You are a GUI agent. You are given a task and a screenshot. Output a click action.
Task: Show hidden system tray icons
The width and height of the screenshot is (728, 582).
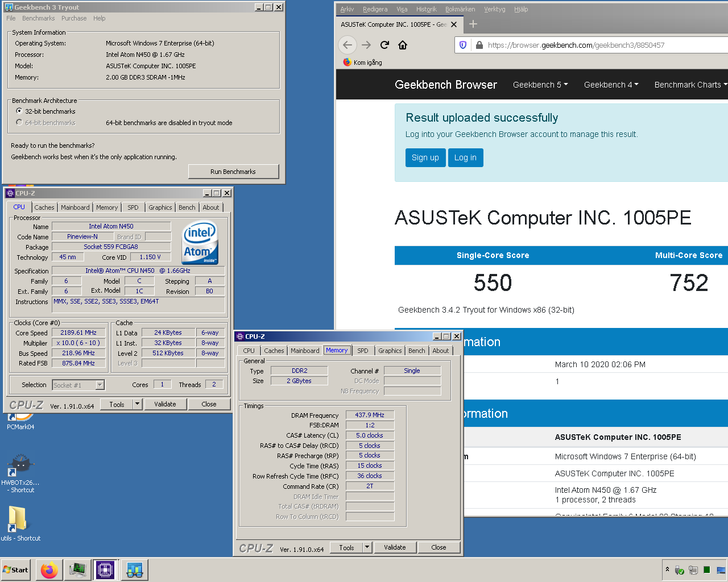pyautogui.click(x=667, y=569)
